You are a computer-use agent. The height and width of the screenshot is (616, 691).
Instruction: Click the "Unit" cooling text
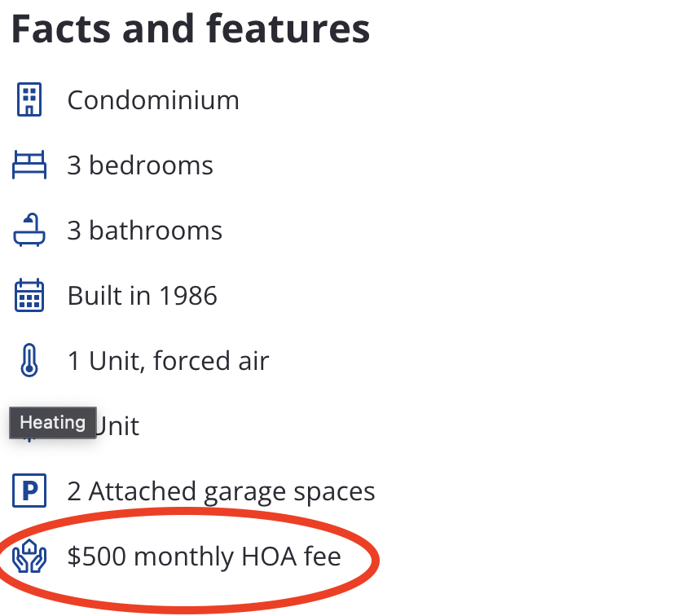[x=118, y=426]
